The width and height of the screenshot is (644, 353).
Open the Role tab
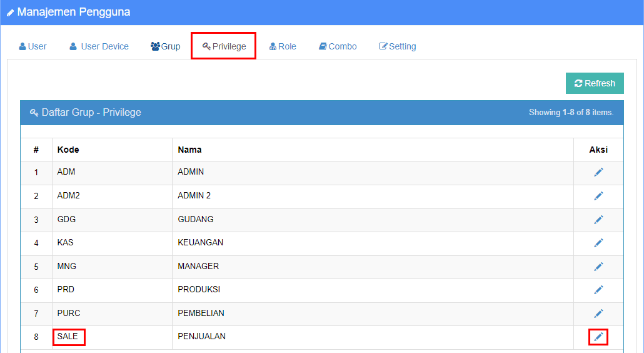coord(283,46)
